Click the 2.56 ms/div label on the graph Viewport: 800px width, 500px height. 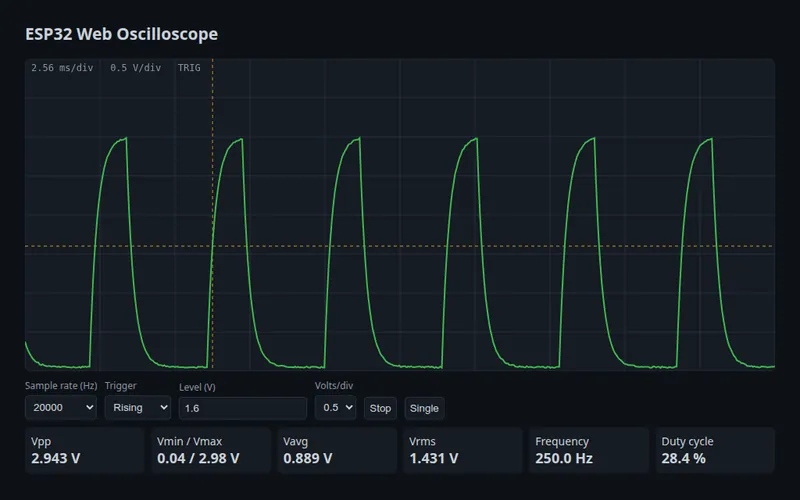[62, 68]
